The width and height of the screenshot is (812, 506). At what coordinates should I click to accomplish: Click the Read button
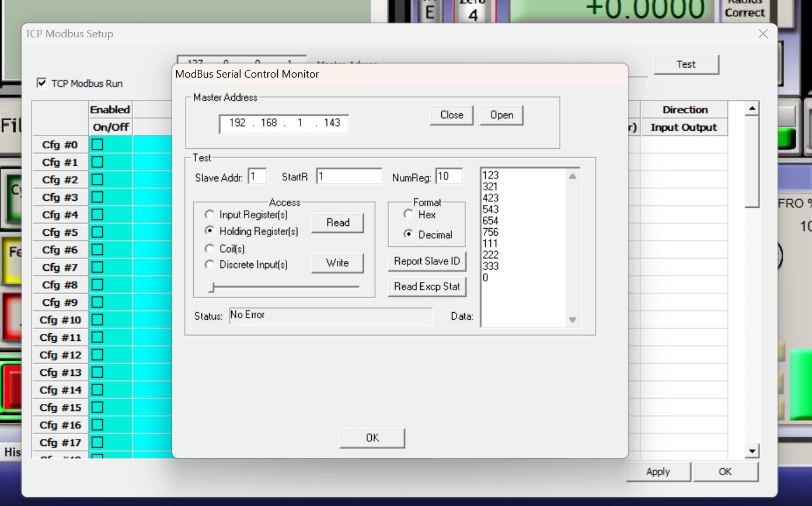point(337,223)
